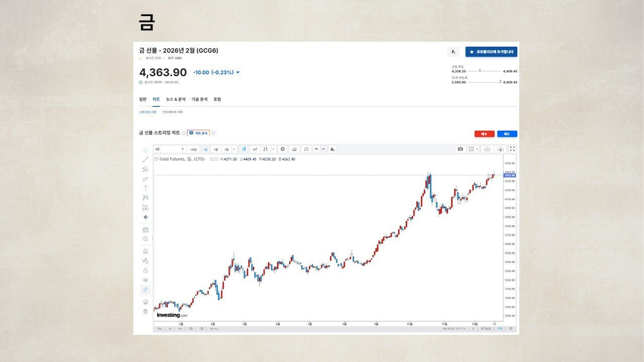Open the 기술 분석 tab
The width and height of the screenshot is (644, 362).
tap(199, 100)
